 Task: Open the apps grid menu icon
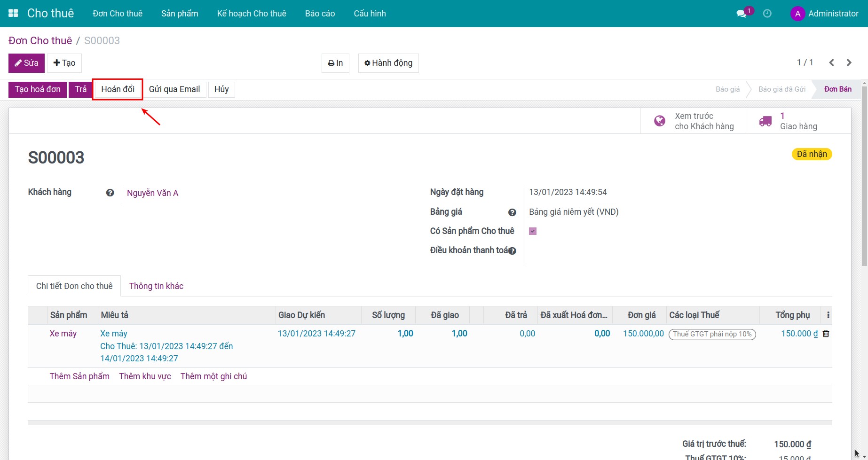pyautogui.click(x=13, y=13)
